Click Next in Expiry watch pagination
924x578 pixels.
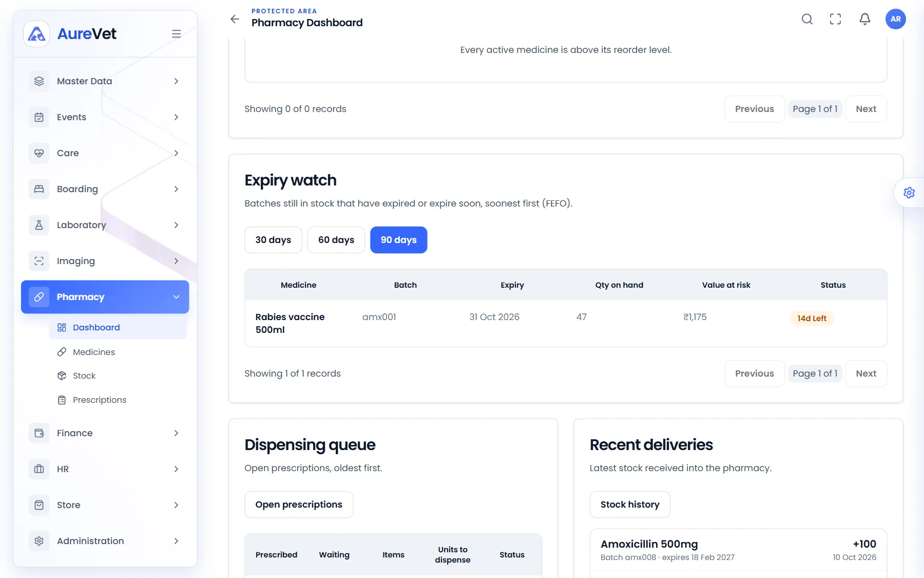[x=866, y=374]
